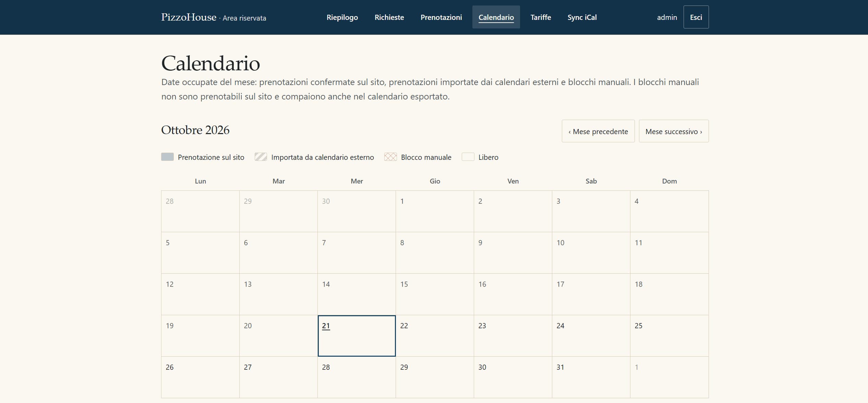
Task: Click the Calendario page title
Action: (210, 63)
